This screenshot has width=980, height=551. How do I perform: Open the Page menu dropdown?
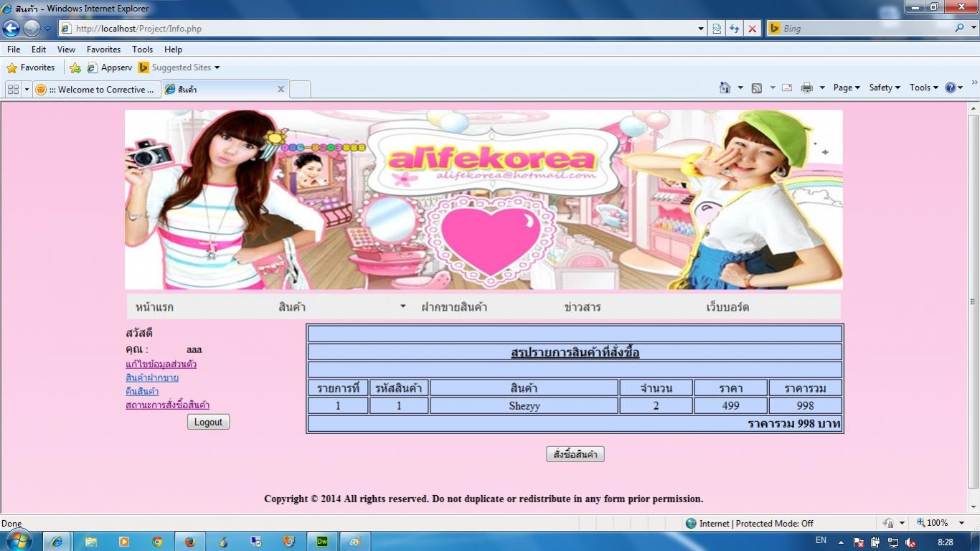click(847, 88)
